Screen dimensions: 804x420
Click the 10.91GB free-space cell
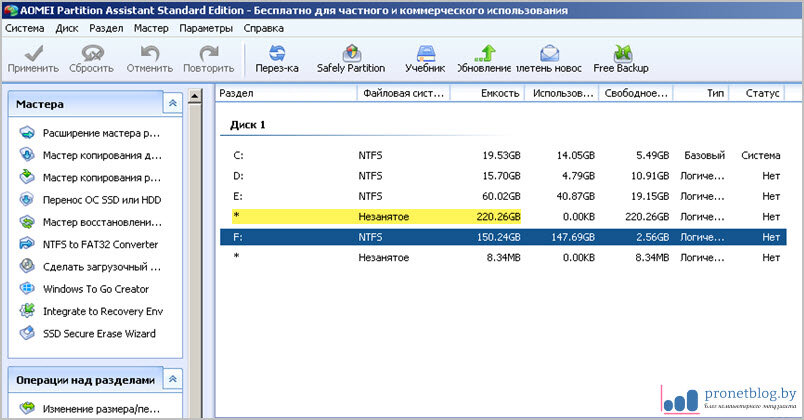point(650,175)
